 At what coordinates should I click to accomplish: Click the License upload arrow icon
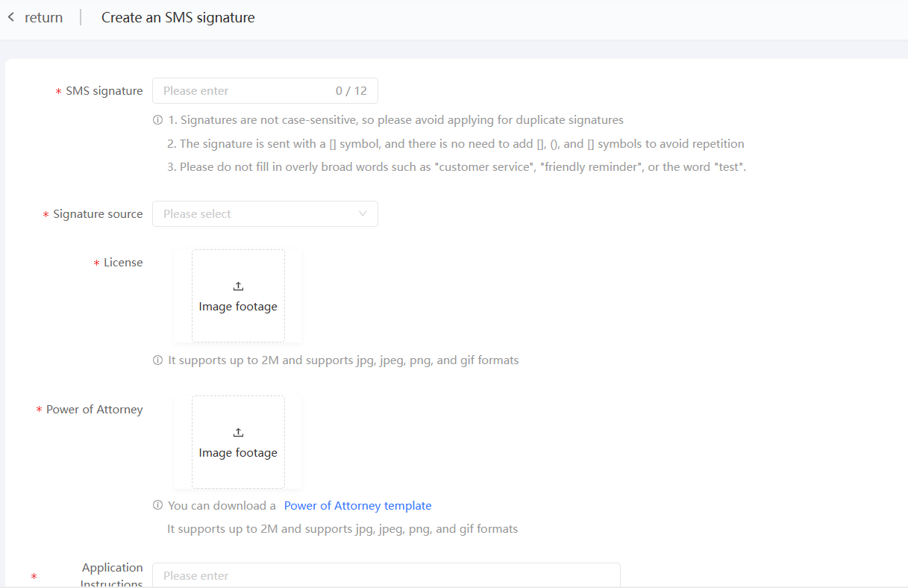pyautogui.click(x=238, y=287)
